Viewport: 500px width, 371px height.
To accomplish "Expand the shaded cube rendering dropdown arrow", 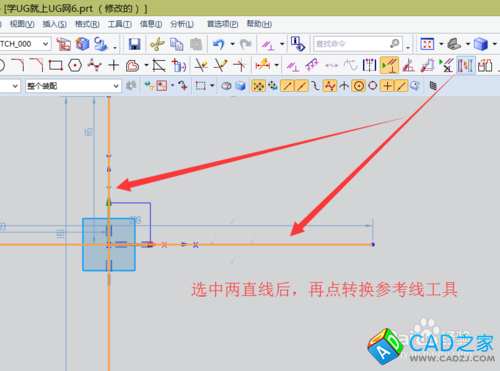I will pyautogui.click(x=494, y=44).
